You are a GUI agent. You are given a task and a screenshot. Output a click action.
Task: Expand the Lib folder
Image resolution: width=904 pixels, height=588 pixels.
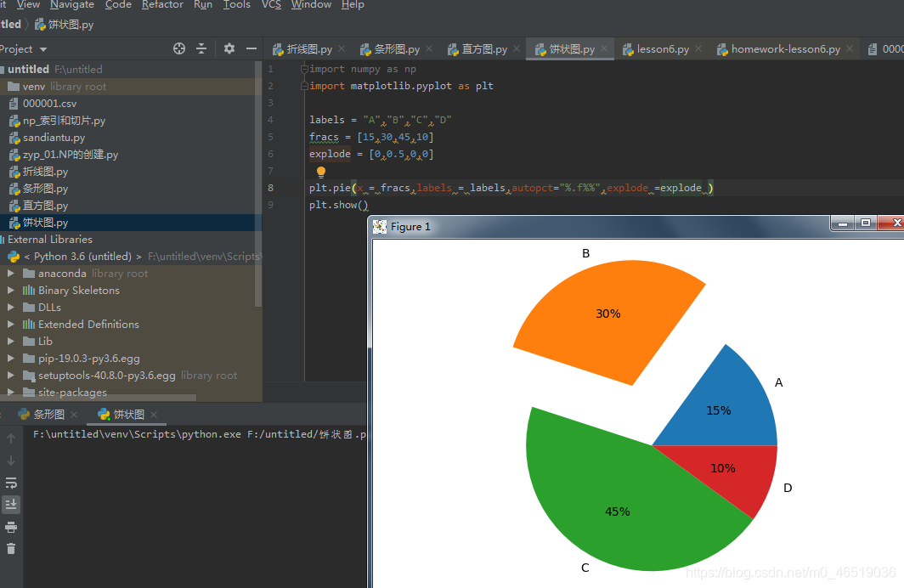[11, 342]
